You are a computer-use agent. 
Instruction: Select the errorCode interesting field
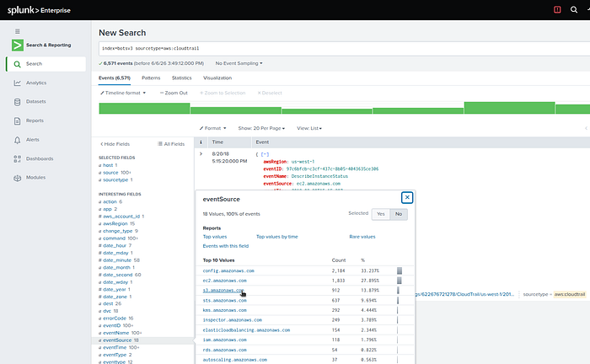tap(116, 318)
